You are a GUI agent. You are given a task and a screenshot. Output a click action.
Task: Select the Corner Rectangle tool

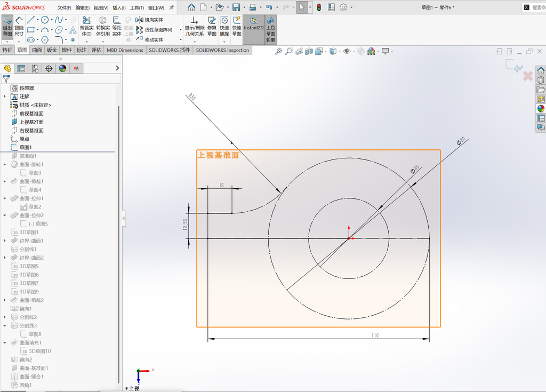point(30,30)
